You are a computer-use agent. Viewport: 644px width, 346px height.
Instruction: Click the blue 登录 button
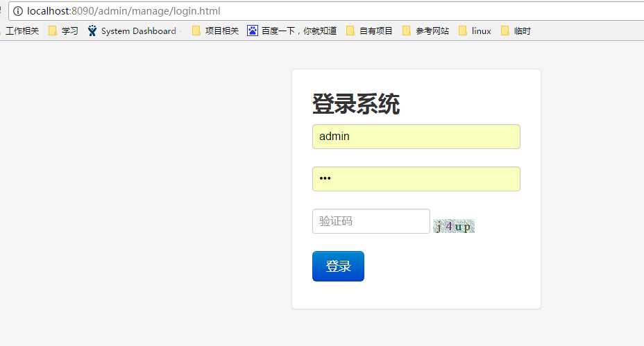338,266
